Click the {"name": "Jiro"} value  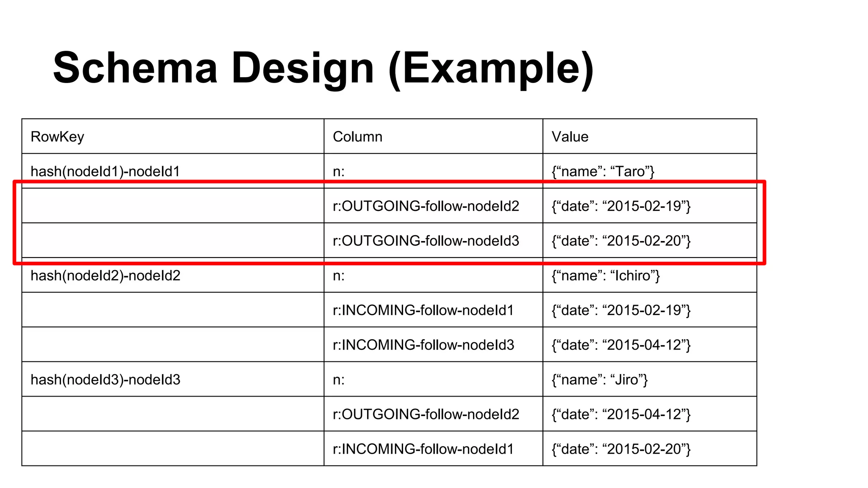(600, 380)
